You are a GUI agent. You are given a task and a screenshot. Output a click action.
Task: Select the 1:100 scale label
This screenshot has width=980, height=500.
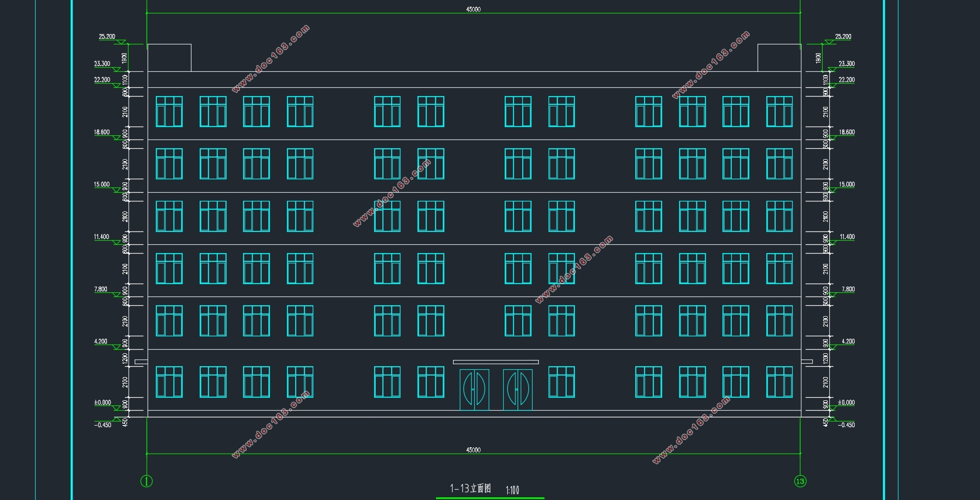pos(512,490)
